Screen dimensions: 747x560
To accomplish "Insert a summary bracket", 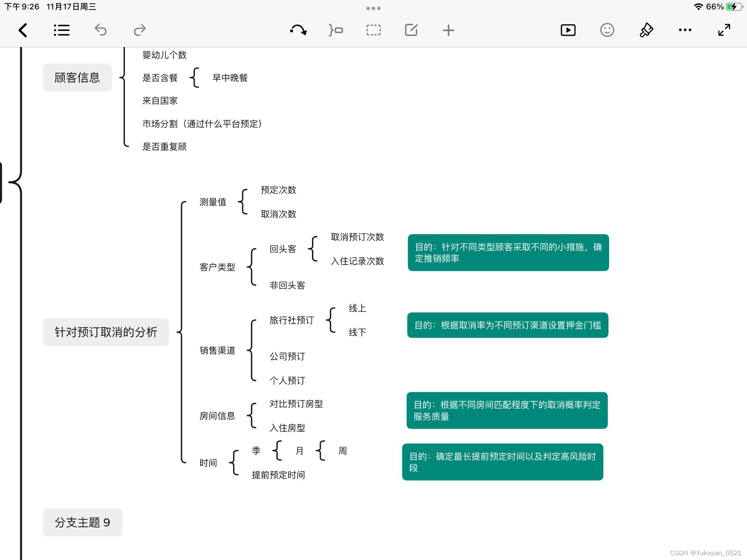I will point(336,30).
